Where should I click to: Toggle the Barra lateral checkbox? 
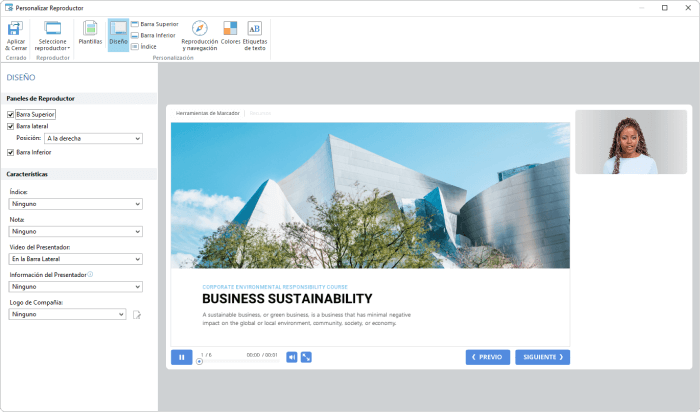pos(10,126)
